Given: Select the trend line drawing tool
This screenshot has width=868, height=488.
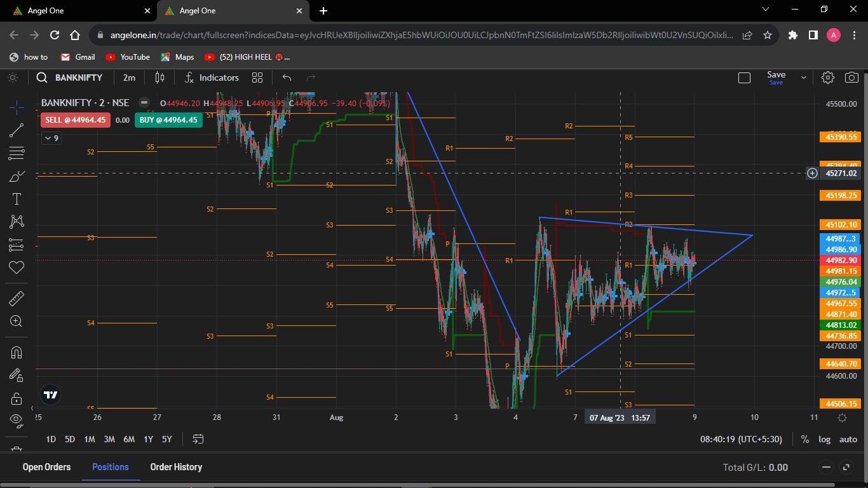Looking at the screenshot, I should tap(17, 130).
